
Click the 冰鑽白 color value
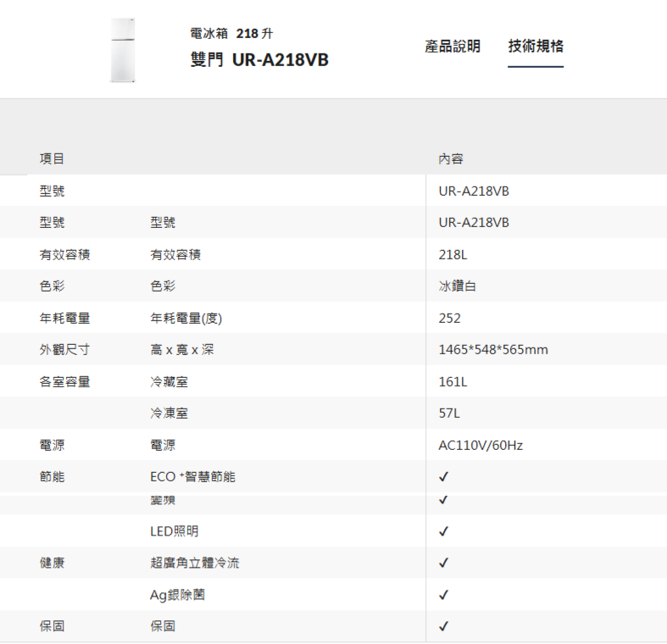458,286
